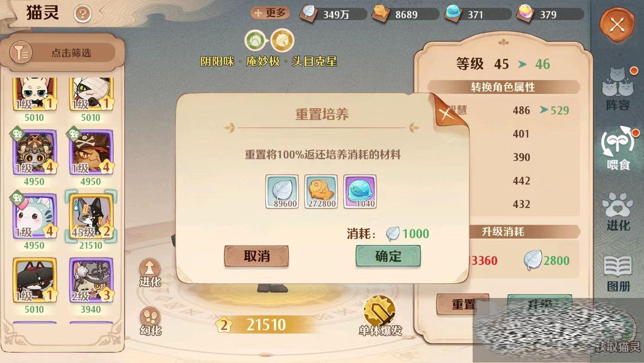The width and height of the screenshot is (644, 363).
Task: Click the round orange close button top-right
Action: [x=617, y=25]
